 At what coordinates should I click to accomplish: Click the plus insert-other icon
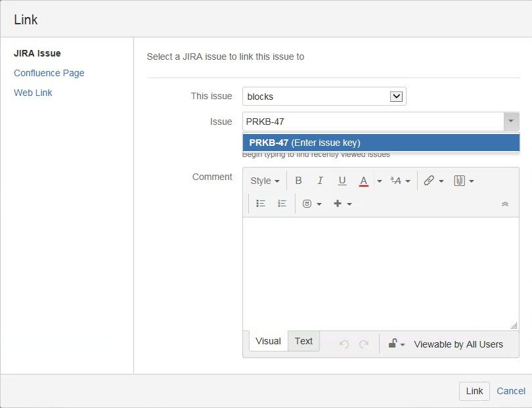pyautogui.click(x=338, y=204)
